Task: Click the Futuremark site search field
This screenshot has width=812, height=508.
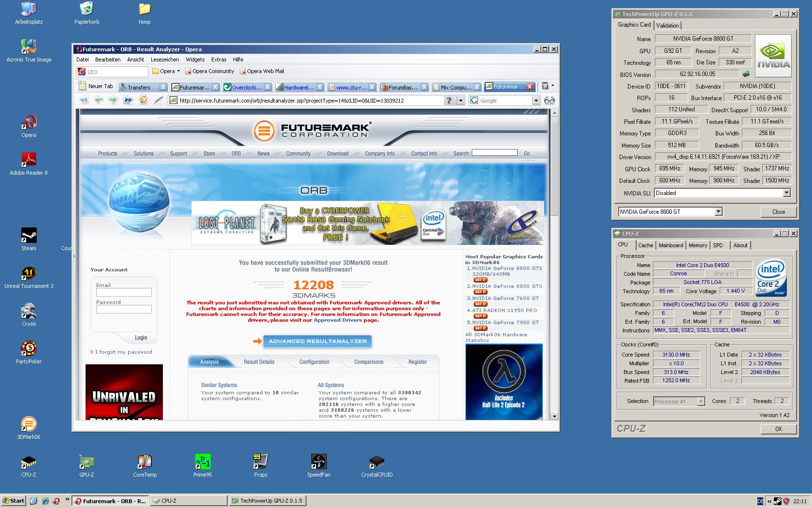Action: [494, 152]
